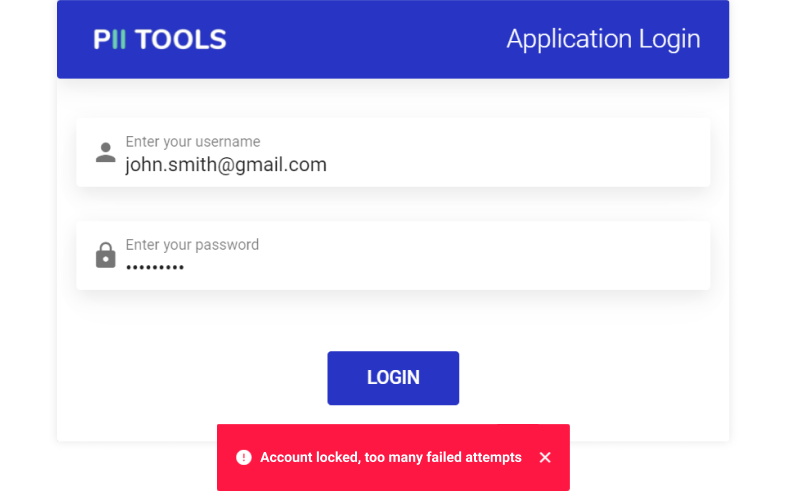Screen dimensions: 800x500
Task: Click the red error notification banner
Action: (393, 457)
